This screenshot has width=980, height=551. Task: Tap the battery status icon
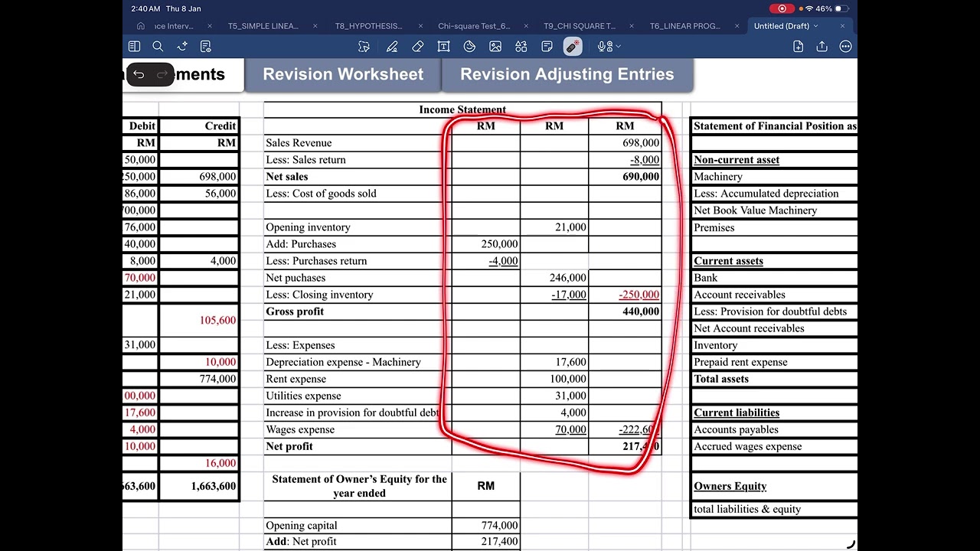point(842,8)
